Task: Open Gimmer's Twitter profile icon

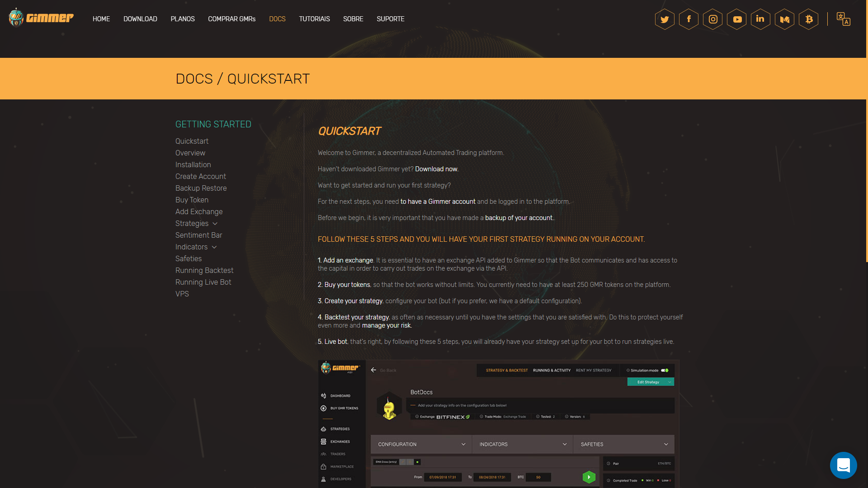Action: 665,19
